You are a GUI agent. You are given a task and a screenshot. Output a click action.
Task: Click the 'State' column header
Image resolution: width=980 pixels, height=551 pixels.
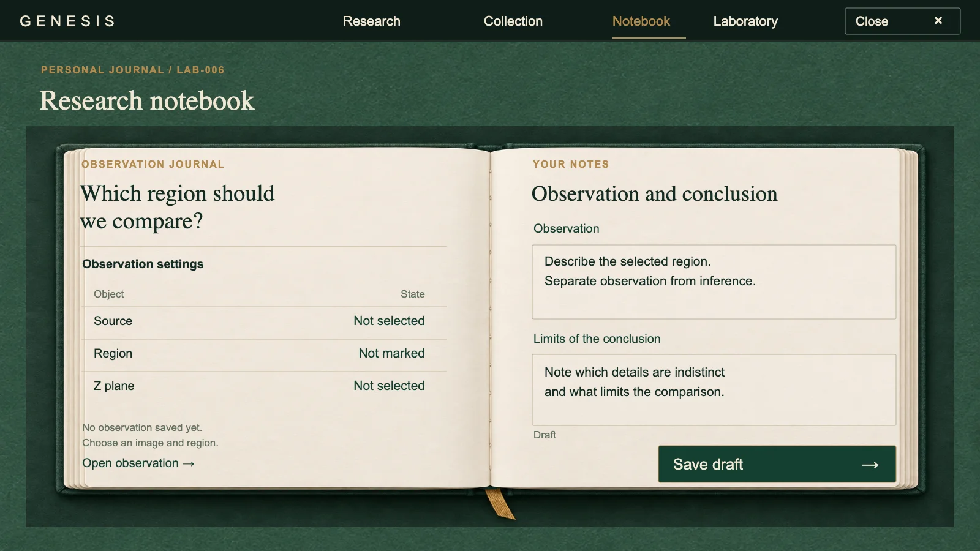pos(413,294)
